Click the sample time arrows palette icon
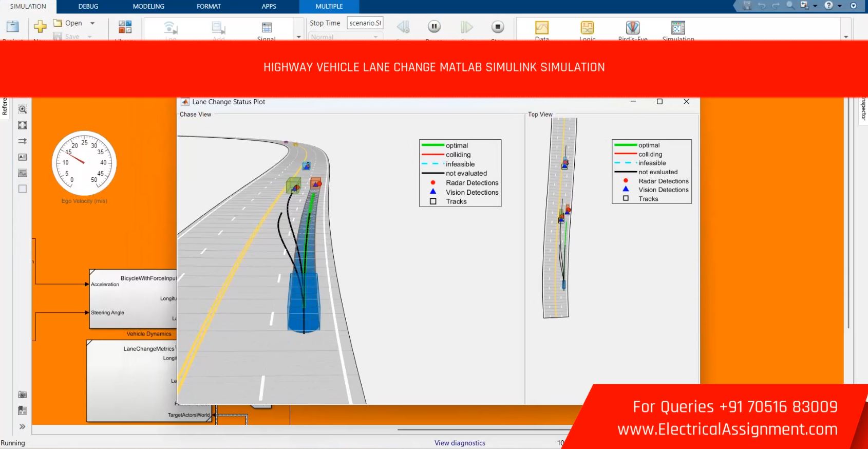This screenshot has height=449, width=868. (x=23, y=141)
